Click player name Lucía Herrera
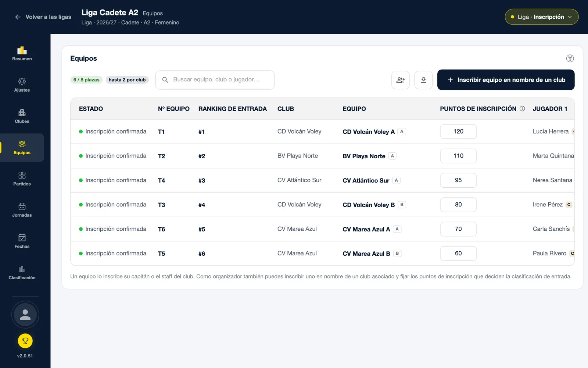 [x=551, y=131]
